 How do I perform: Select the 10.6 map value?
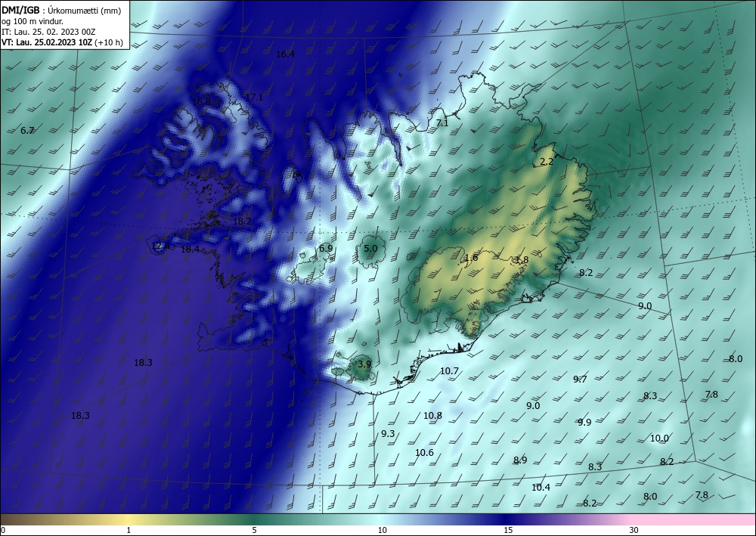point(424,453)
